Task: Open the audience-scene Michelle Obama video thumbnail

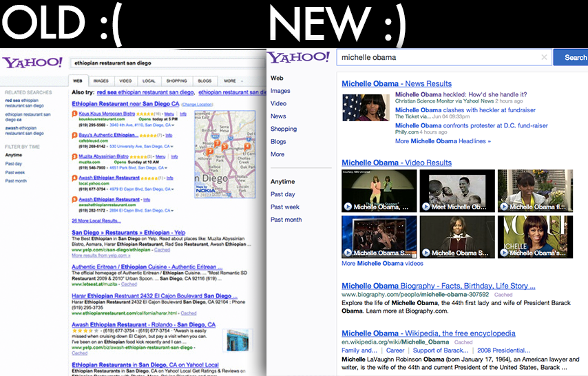Action: point(379,237)
